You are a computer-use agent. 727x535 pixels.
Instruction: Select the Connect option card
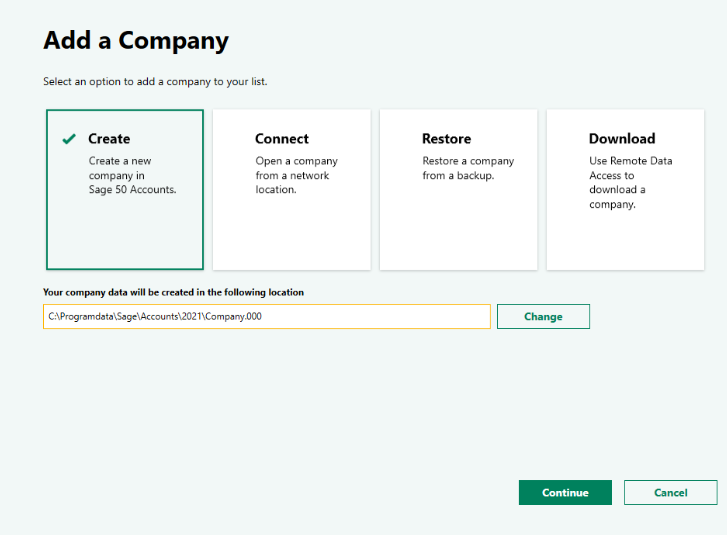click(291, 190)
